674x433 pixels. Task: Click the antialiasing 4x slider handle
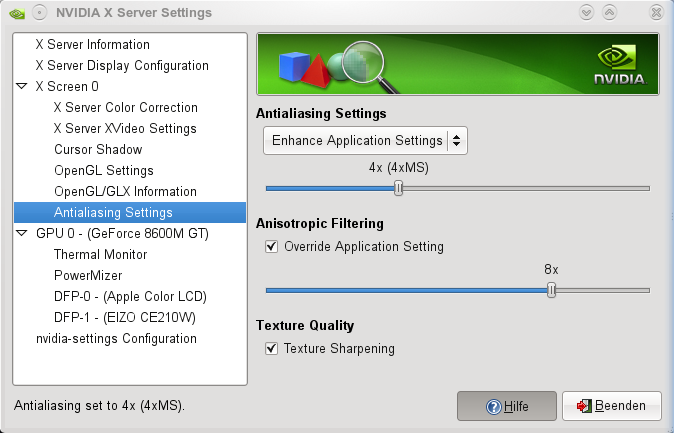click(398, 188)
